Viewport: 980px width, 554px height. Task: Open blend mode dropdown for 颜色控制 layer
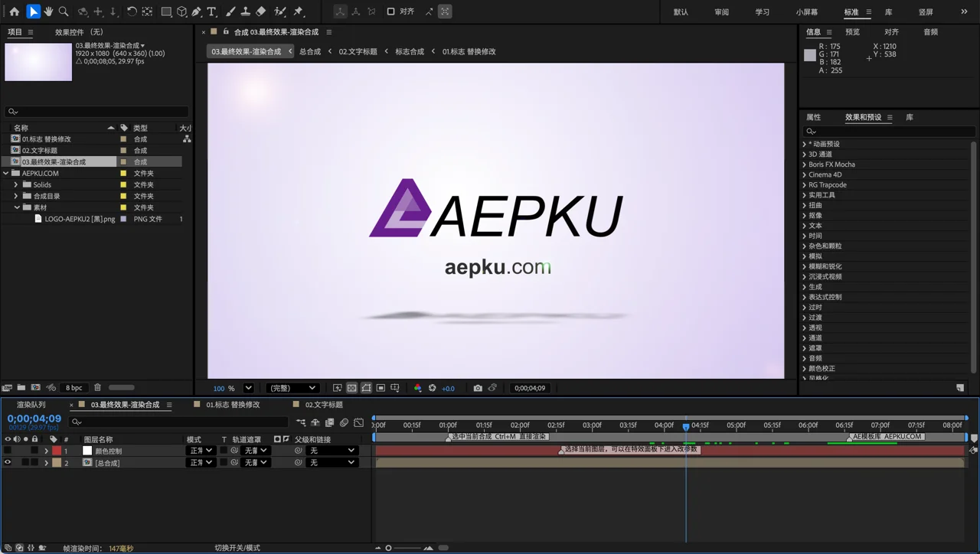(201, 451)
